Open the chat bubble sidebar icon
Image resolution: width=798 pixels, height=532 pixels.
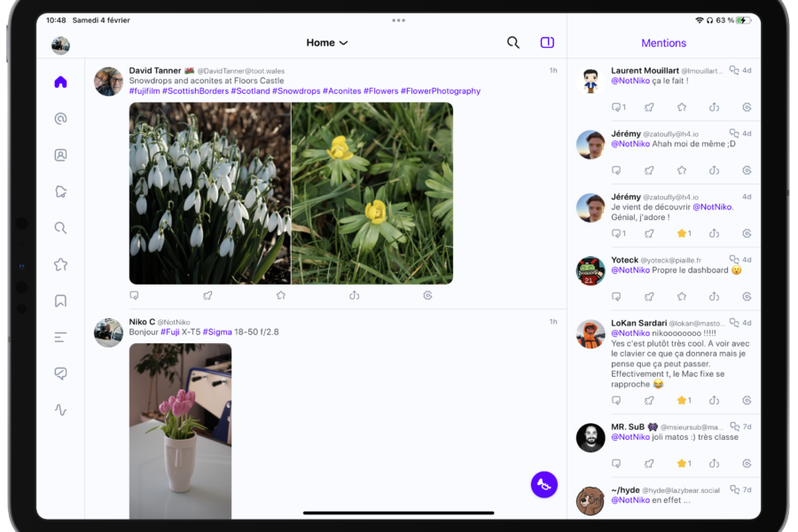[x=60, y=373]
